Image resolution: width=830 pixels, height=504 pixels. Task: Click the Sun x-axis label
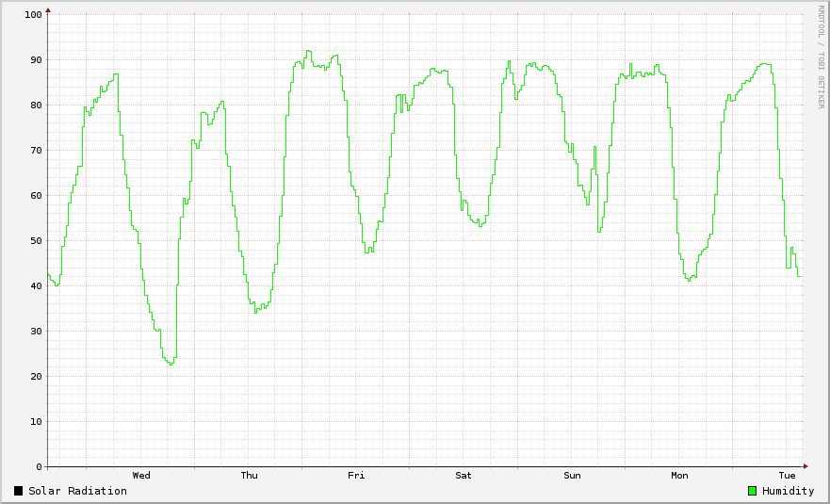pos(572,476)
